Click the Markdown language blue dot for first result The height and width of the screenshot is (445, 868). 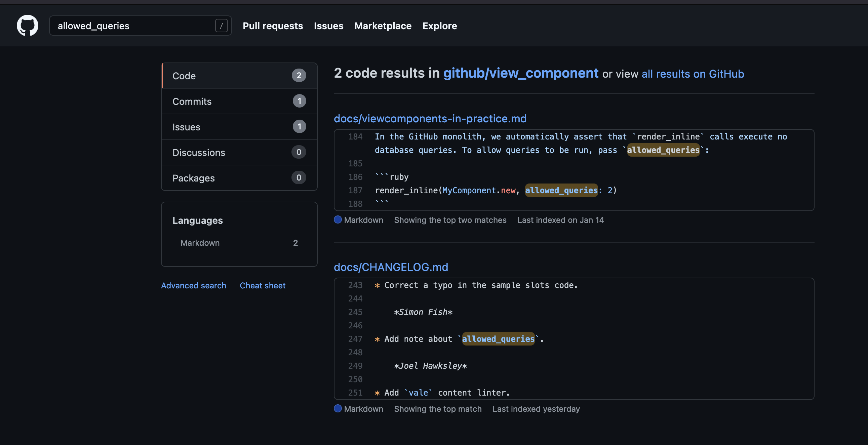point(337,219)
